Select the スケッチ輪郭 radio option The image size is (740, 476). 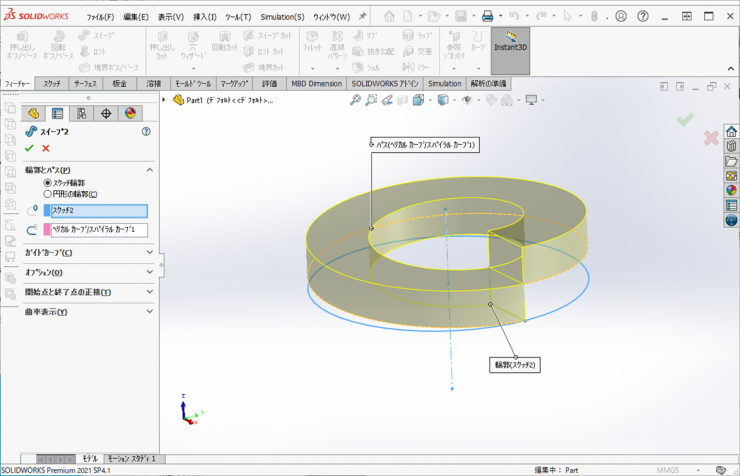(x=47, y=183)
